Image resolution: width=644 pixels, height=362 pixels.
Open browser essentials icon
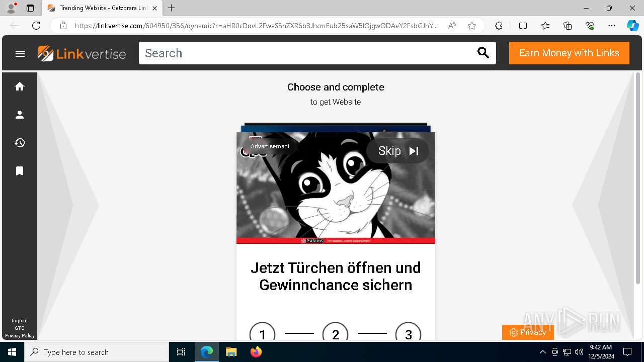coord(590,26)
